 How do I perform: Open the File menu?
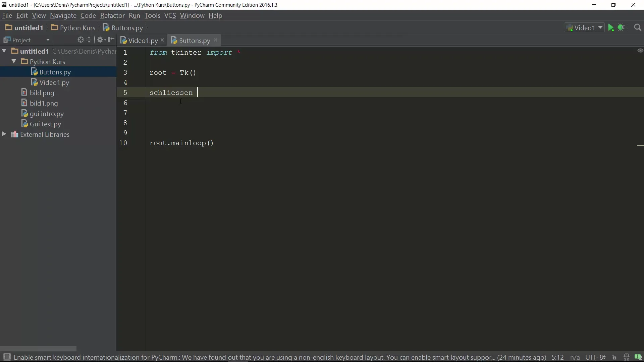coord(7,15)
